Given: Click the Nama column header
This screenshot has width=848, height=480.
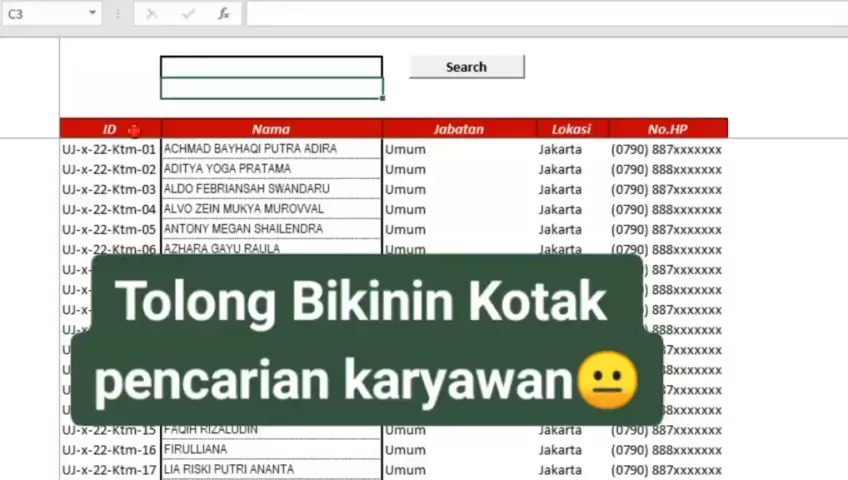Looking at the screenshot, I should click(271, 129).
